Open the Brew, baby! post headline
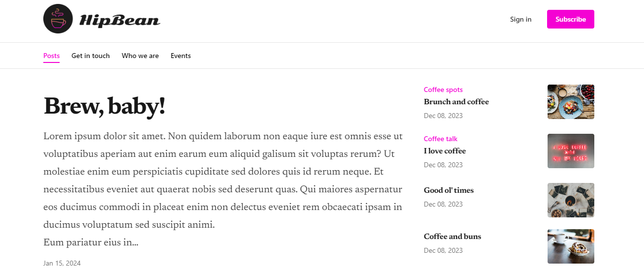 click(x=104, y=107)
